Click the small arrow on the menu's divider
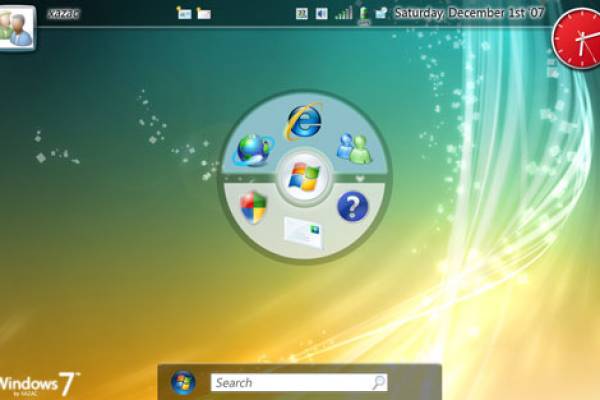The image size is (600, 400). [x=360, y=179]
